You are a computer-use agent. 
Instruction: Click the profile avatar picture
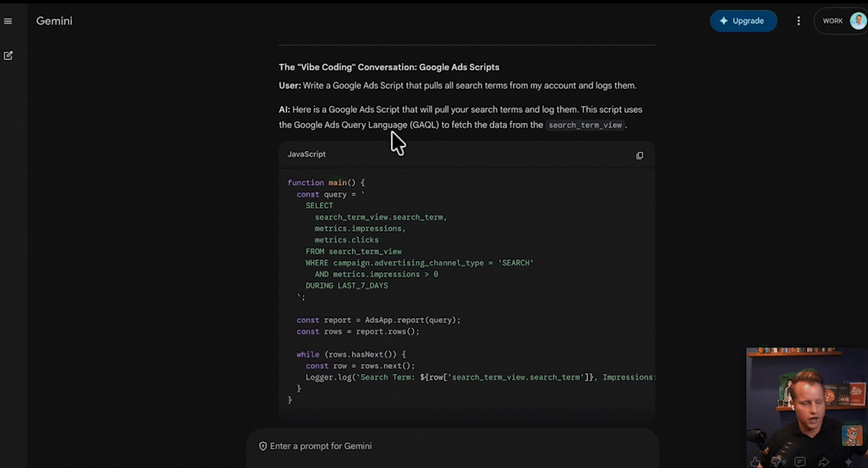click(x=857, y=21)
